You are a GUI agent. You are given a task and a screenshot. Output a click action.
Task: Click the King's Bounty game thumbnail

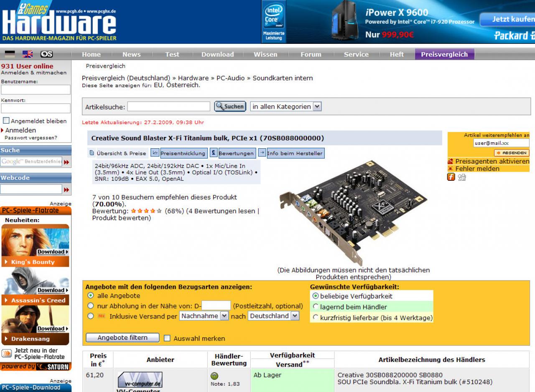pyautogui.click(x=35, y=241)
